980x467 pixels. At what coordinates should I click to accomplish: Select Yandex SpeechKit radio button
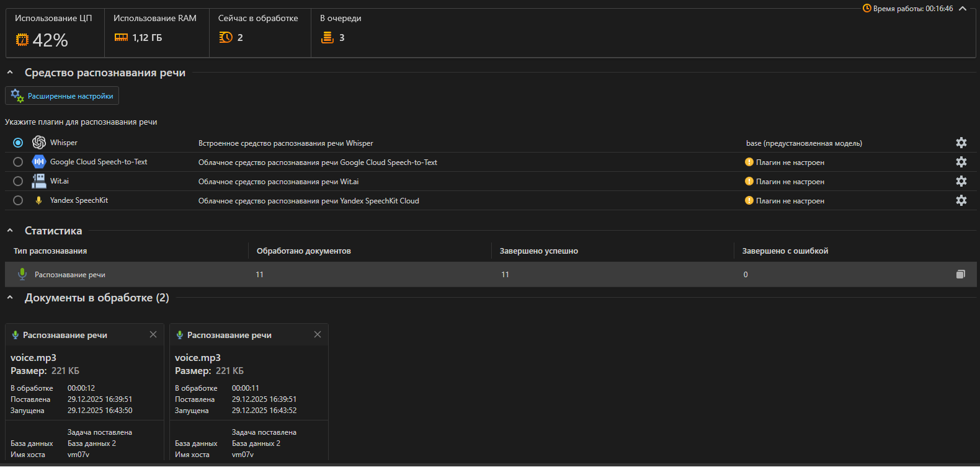click(18, 200)
